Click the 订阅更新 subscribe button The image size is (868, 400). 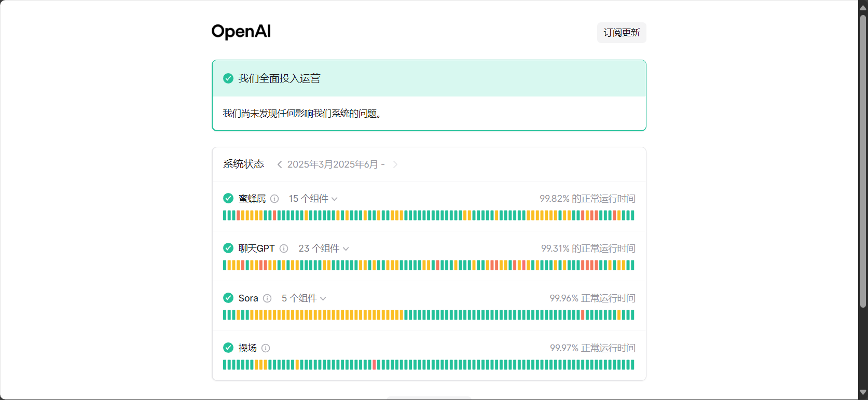click(x=622, y=33)
